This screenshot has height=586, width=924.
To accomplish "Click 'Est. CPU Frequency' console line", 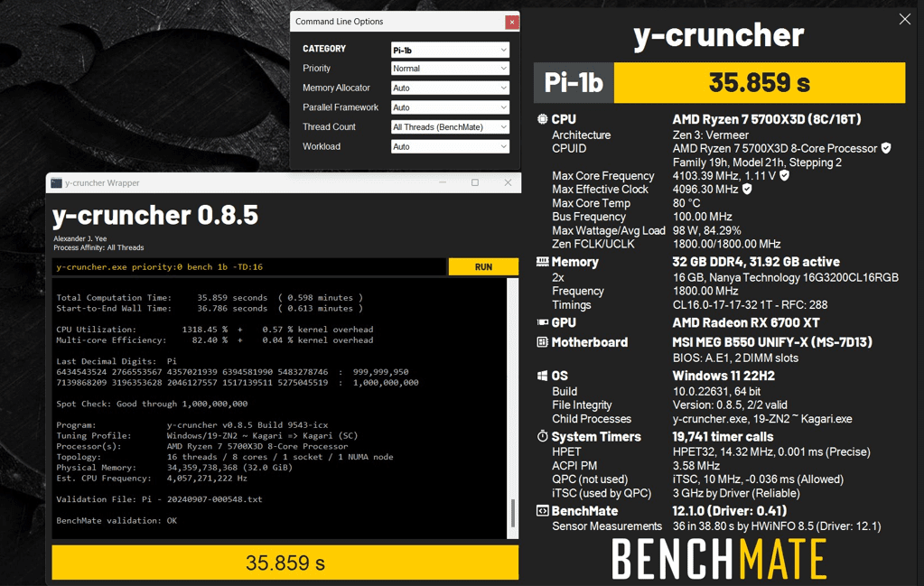I will 152,478.
